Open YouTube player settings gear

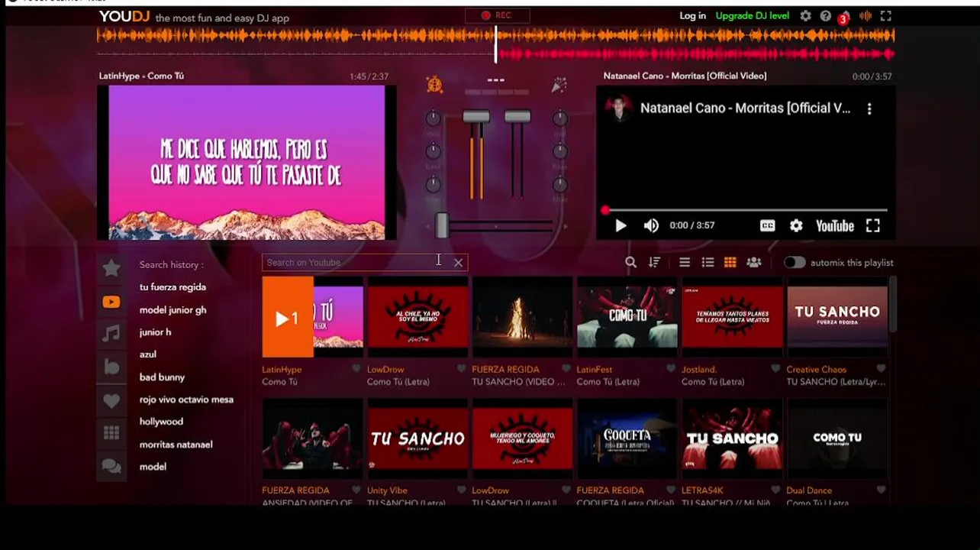coord(796,225)
